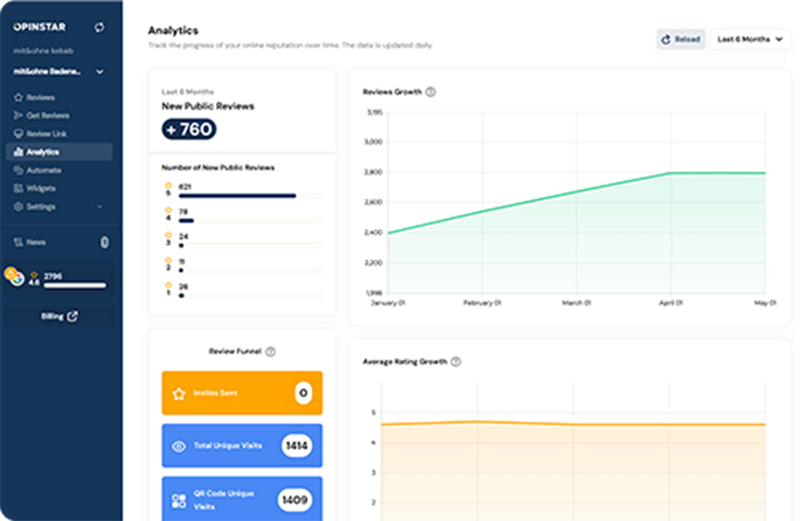Click the eye icon on Total Unique Visits
Screen dimensions: 812x521
tap(179, 446)
